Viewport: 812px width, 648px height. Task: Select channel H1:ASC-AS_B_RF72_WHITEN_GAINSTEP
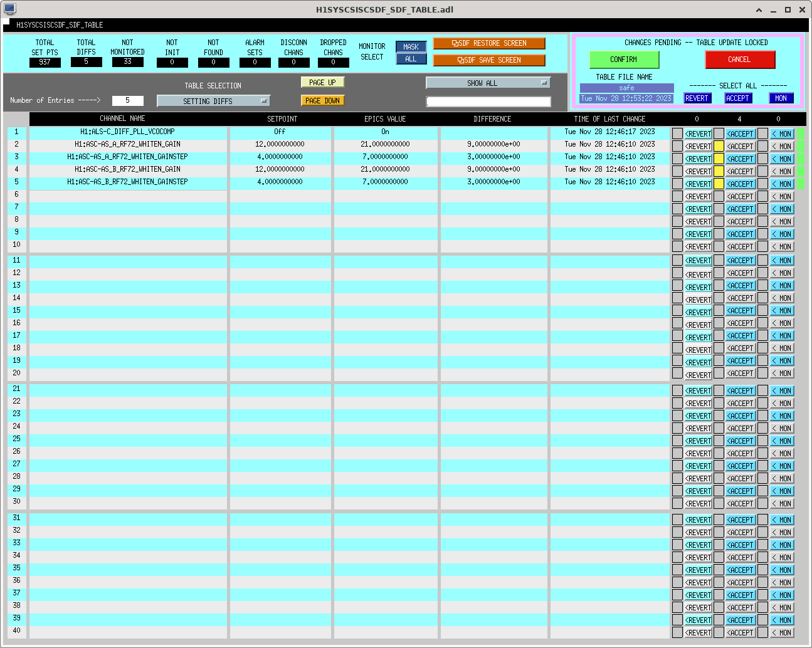128,182
